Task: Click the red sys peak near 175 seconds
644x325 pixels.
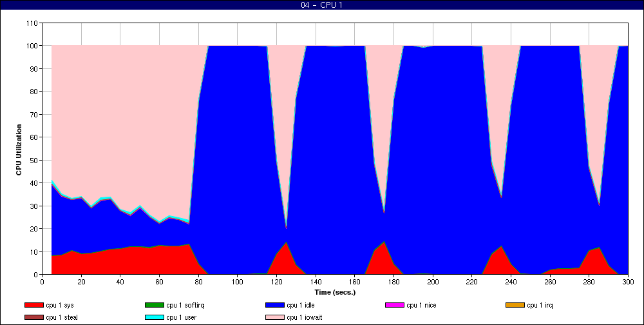Action: point(384,257)
